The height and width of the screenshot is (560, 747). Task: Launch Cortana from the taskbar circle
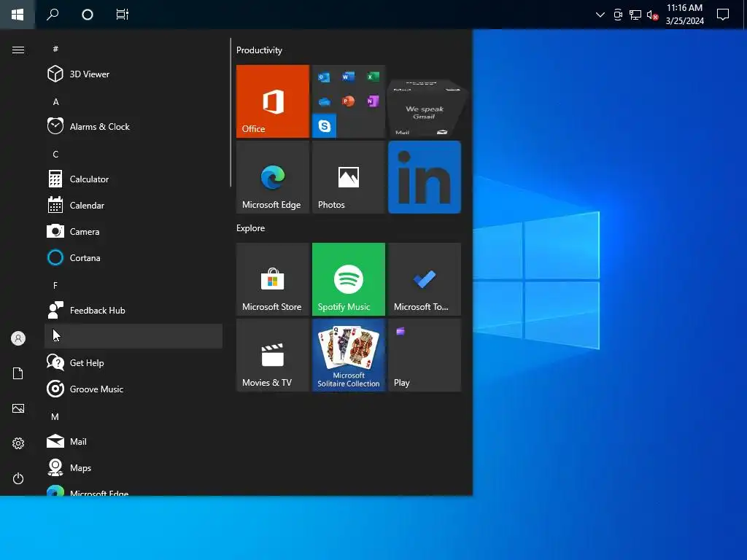click(x=88, y=15)
